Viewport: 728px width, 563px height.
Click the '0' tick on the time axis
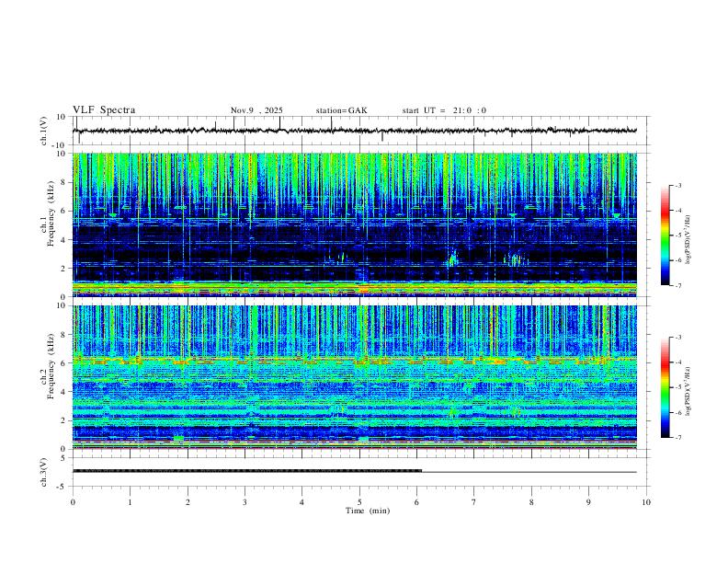[x=73, y=502]
